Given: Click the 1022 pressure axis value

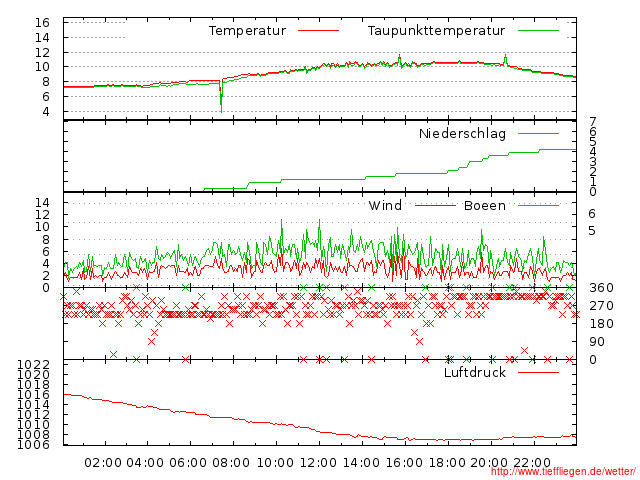Looking at the screenshot, I should pos(33,364).
